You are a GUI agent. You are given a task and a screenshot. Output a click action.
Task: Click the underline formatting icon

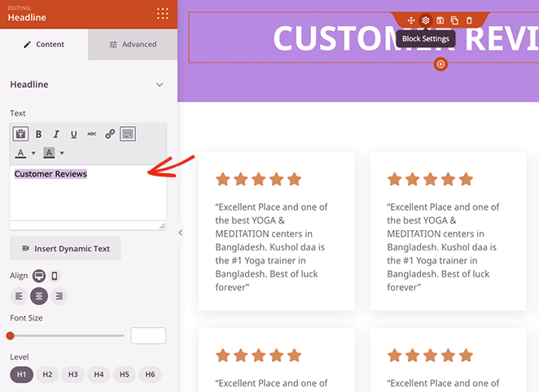[74, 134]
